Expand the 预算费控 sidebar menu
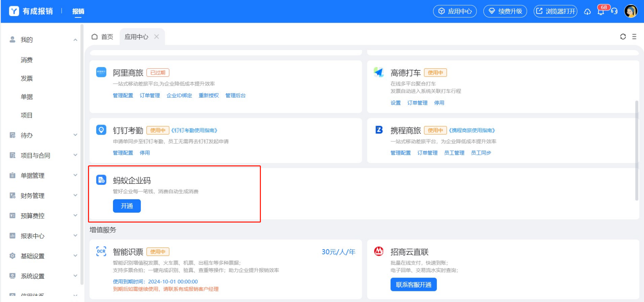The height and width of the screenshot is (302, 644). pyautogui.click(x=75, y=215)
